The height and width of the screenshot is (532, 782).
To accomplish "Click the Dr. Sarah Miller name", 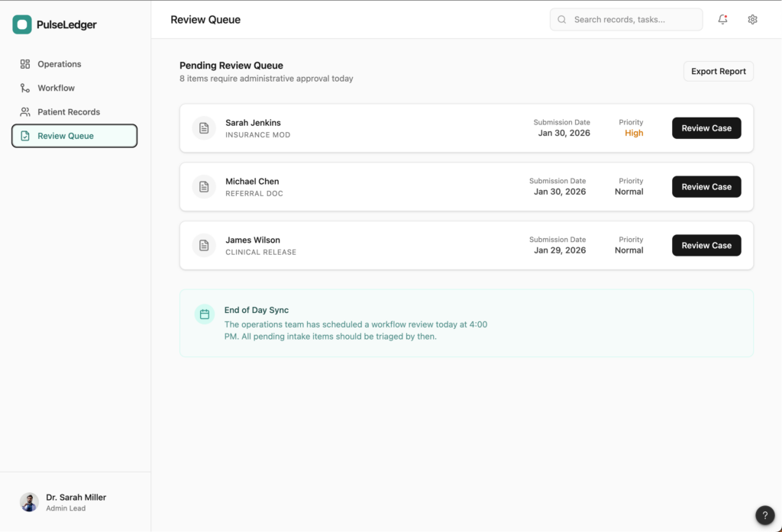I will [x=76, y=497].
